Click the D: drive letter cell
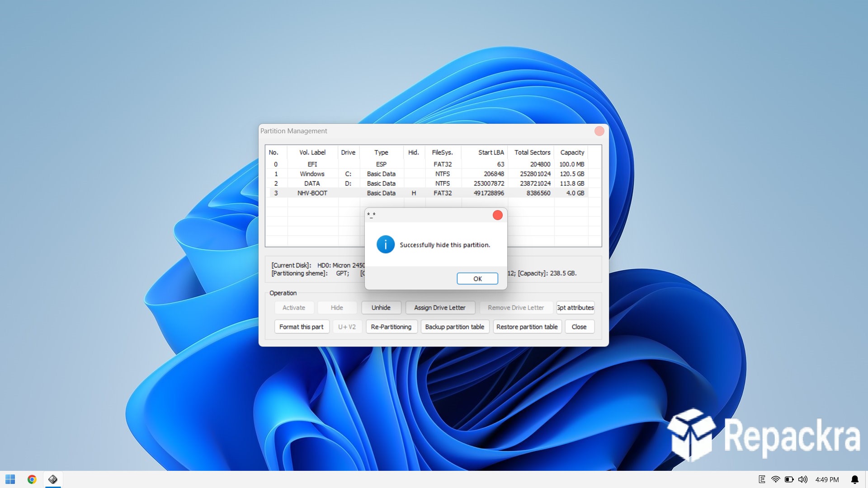The width and height of the screenshot is (868, 488). (x=348, y=183)
